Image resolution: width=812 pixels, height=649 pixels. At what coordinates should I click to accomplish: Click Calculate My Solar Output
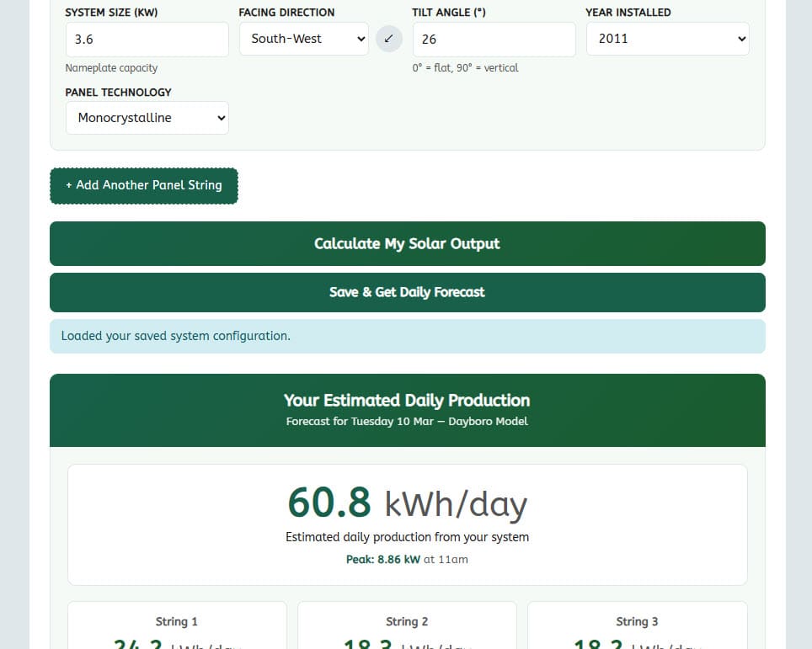pos(407,243)
